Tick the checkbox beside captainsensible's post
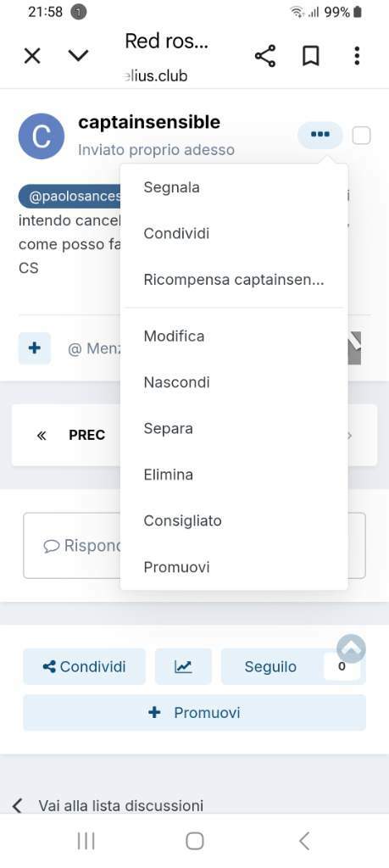This screenshot has width=389, height=868. tap(361, 136)
